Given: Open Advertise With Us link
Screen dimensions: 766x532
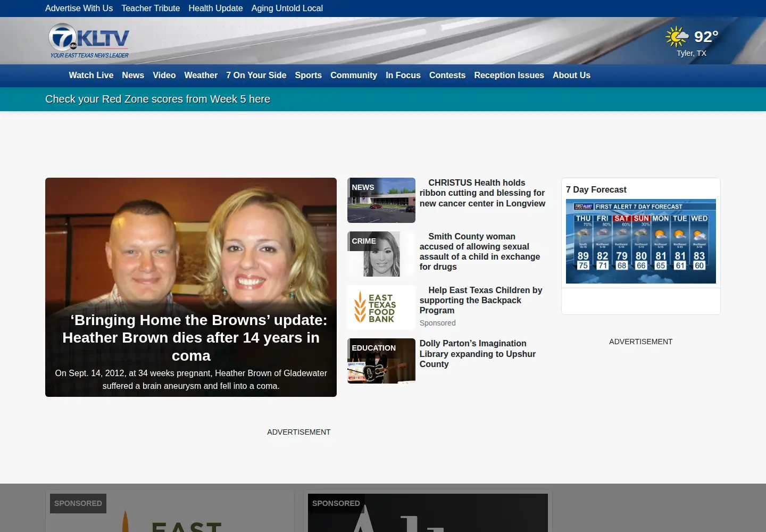Looking at the screenshot, I should 79,8.
